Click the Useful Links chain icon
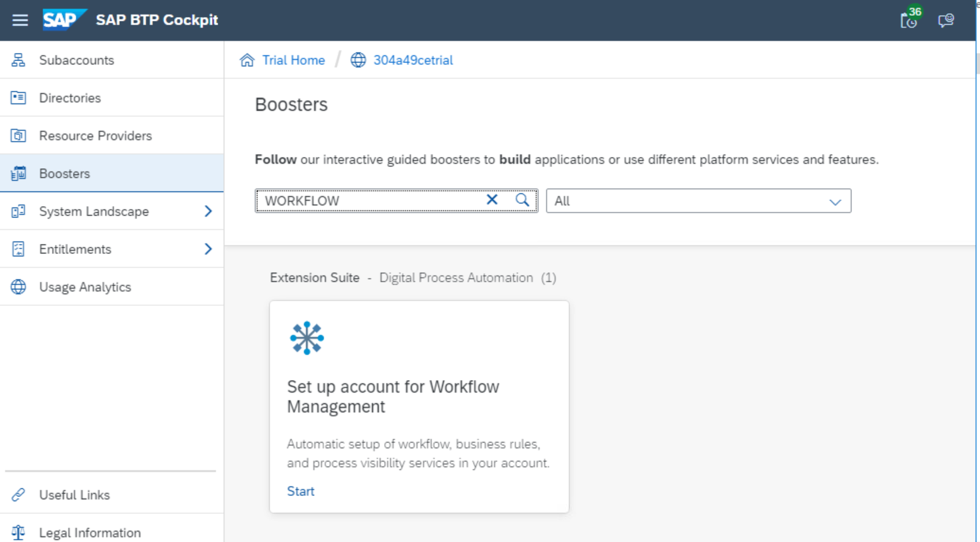The height and width of the screenshot is (542, 980). coord(18,495)
